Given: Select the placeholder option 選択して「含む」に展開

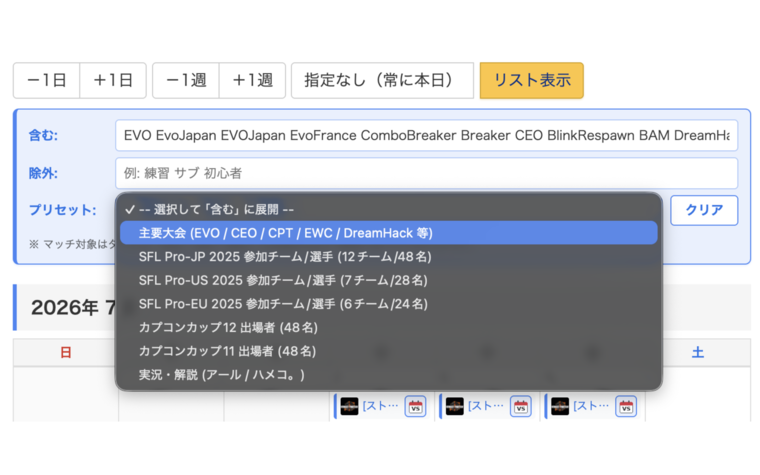Looking at the screenshot, I should click(389, 209).
